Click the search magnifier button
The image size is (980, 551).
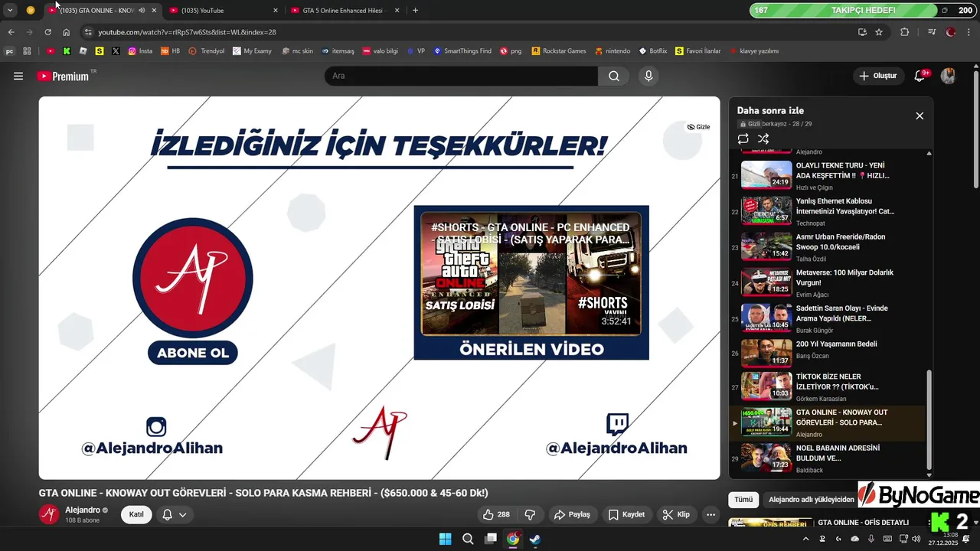click(614, 76)
